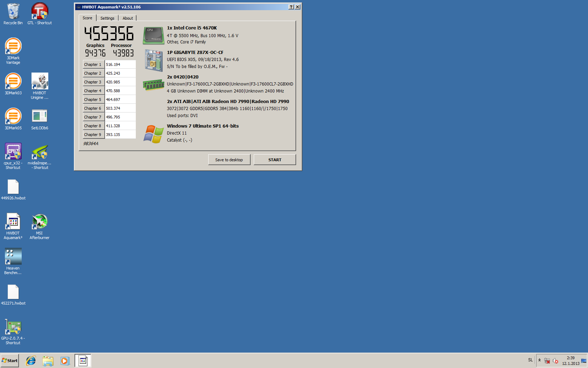The height and width of the screenshot is (368, 588).
Task: Open the GPU-Z.0.7.4 shortcut icon
Action: (x=13, y=332)
